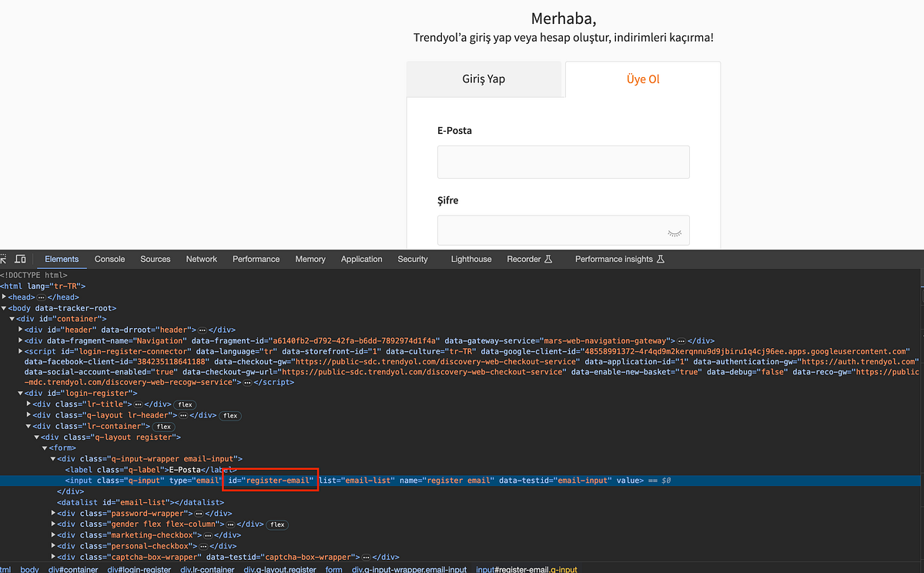Click the Performance insights flask icon

(x=661, y=260)
